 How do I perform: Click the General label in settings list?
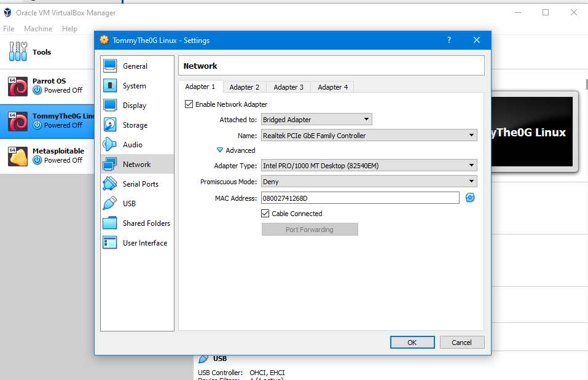point(135,66)
